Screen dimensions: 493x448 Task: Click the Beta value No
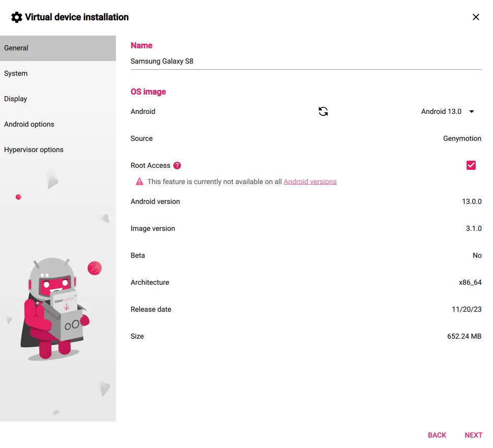coord(477,255)
